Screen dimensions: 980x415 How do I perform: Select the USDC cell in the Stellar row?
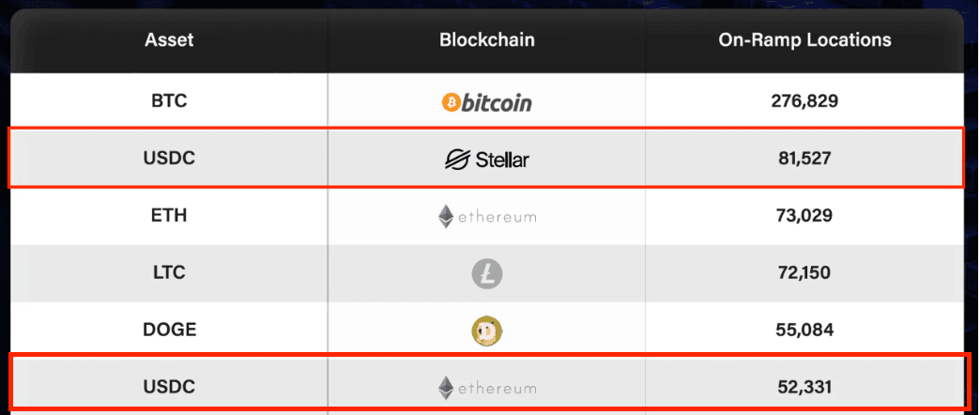[x=169, y=159]
